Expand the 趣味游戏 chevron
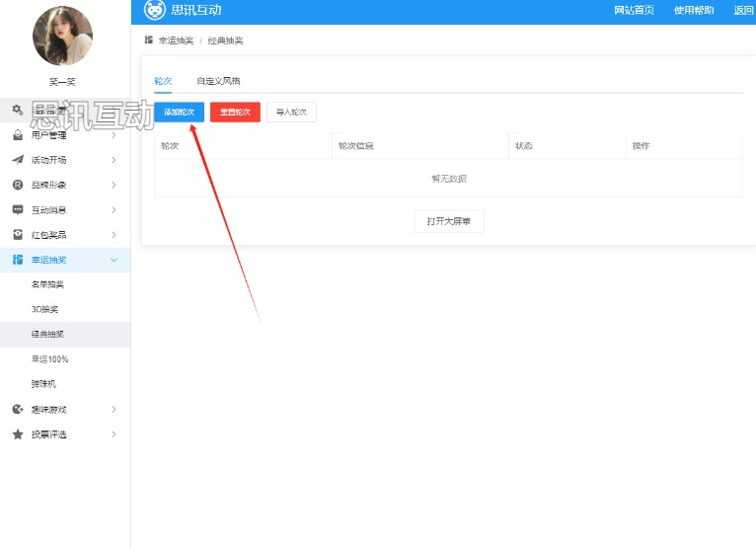Viewport: 756px width, 549px height. [x=113, y=410]
